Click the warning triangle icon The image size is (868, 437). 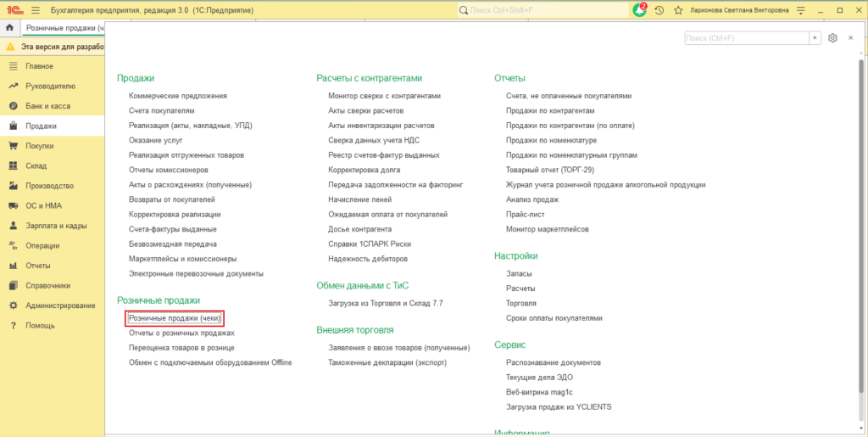coord(10,47)
